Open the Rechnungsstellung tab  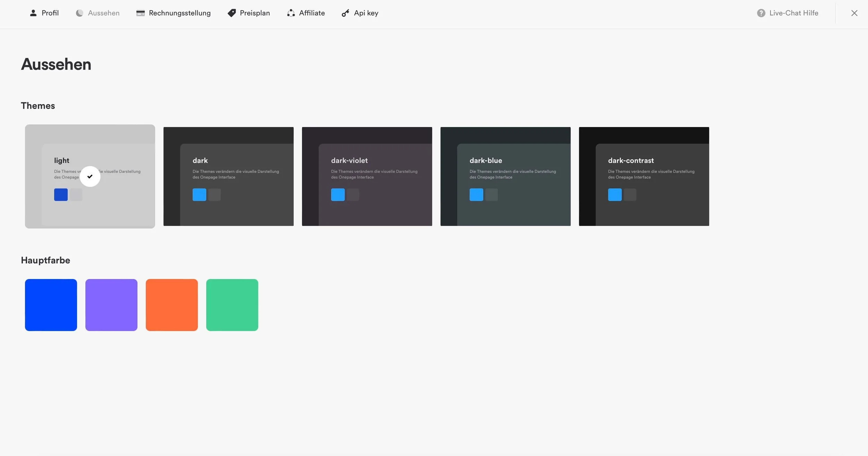(x=180, y=13)
